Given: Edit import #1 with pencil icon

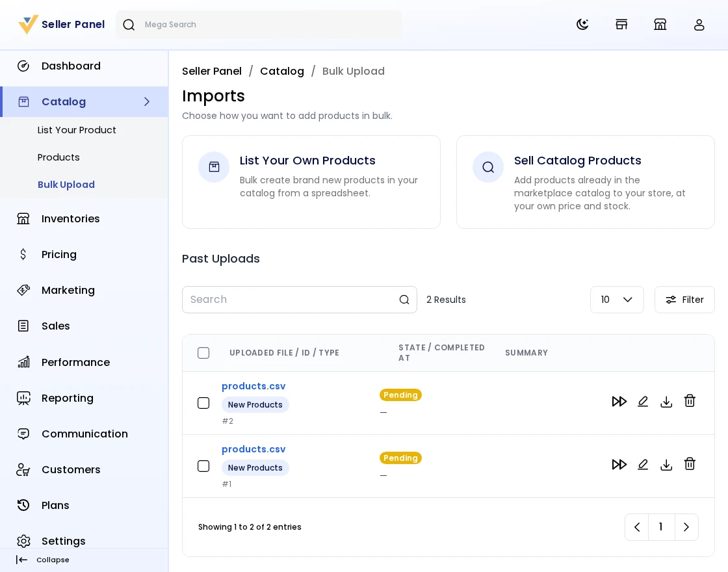Looking at the screenshot, I should [x=643, y=465].
